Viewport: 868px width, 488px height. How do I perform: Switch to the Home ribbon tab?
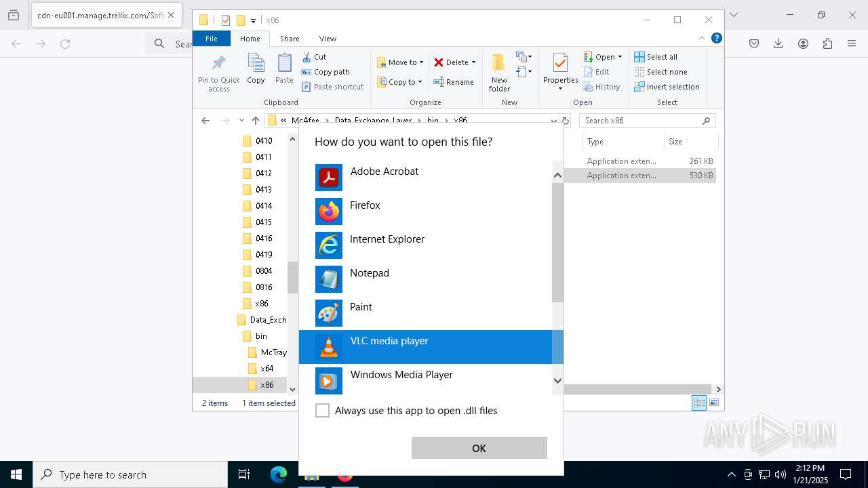[250, 39]
